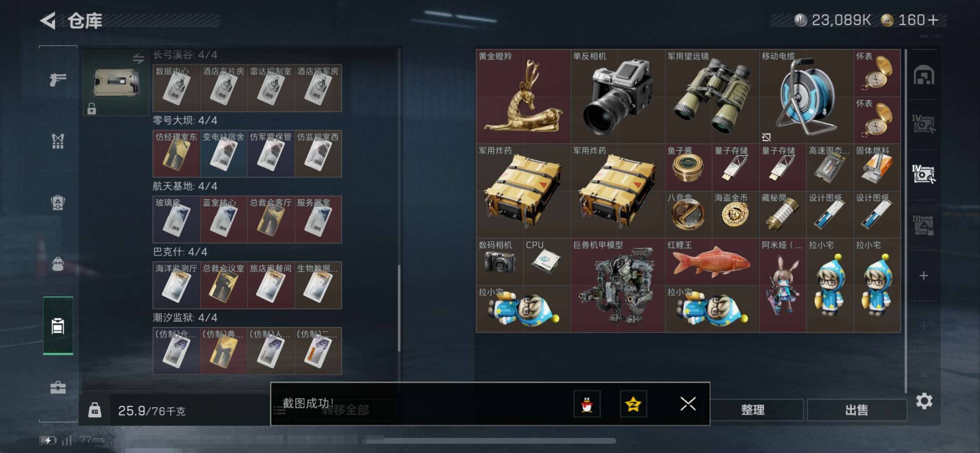Switch to the home stash tab icon
The width and height of the screenshot is (980, 453).
(x=923, y=75)
